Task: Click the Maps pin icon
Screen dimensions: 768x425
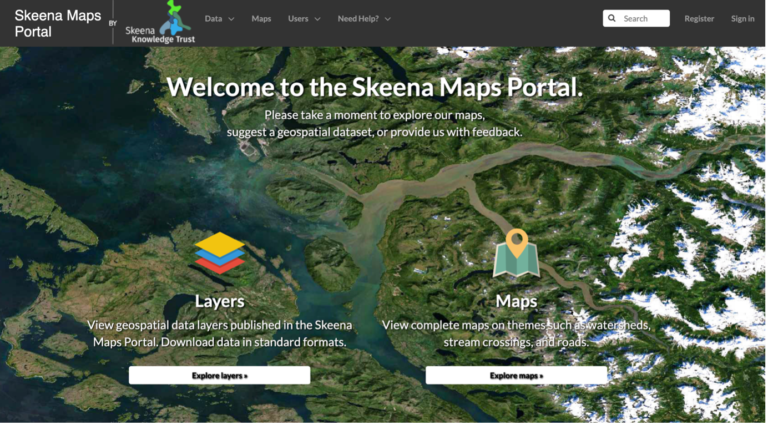Action: pyautogui.click(x=516, y=254)
